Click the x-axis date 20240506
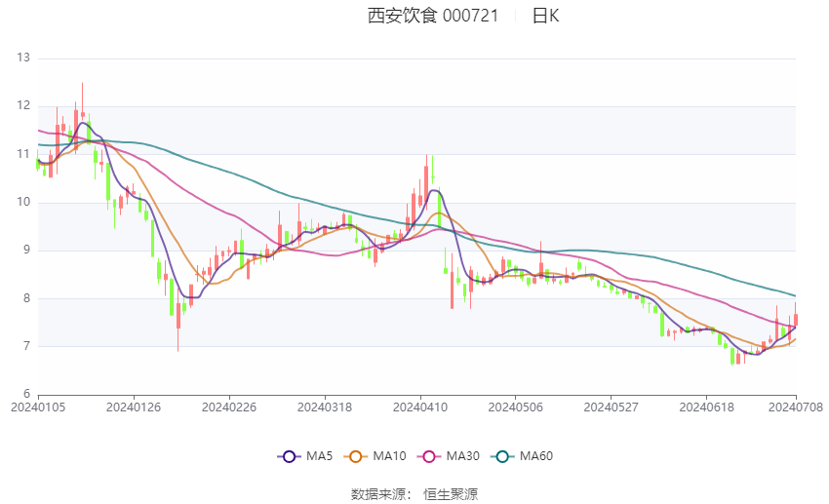The height and width of the screenshot is (504, 829). [x=516, y=407]
